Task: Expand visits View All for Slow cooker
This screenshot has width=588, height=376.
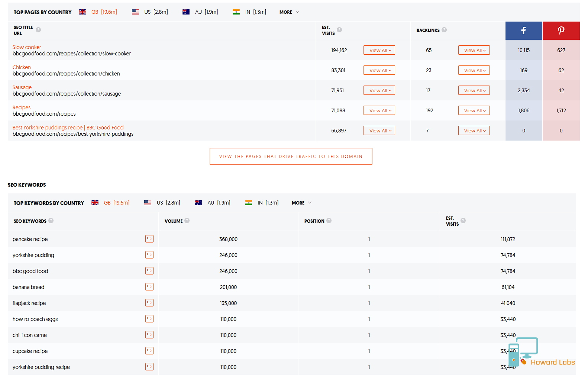Action: pos(379,50)
